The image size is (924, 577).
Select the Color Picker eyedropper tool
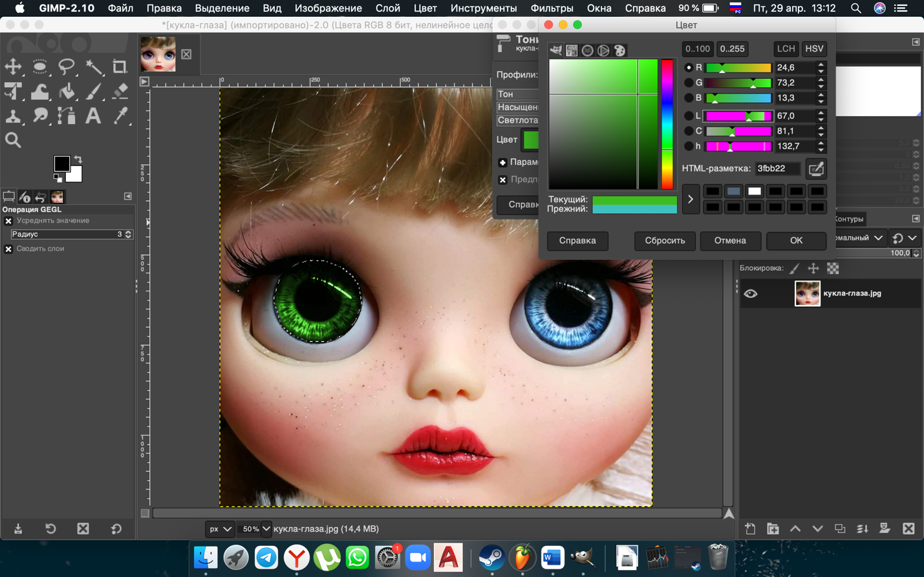coord(120,116)
